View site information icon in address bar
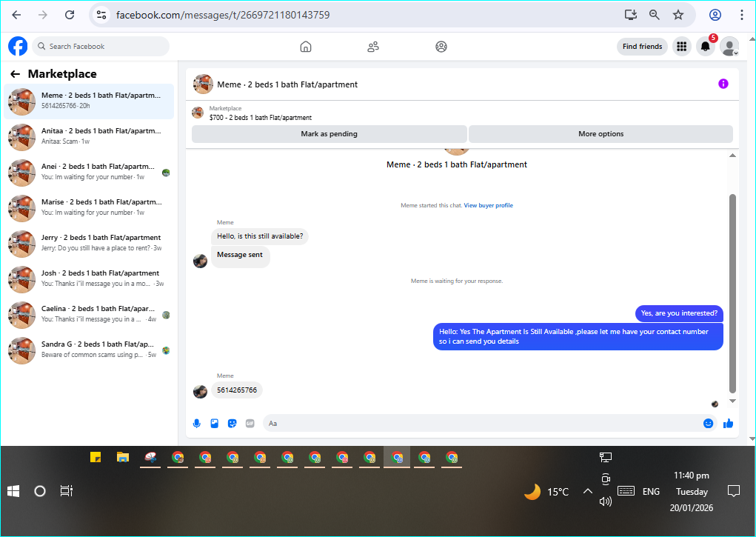Image resolution: width=756 pixels, height=537 pixels. click(101, 15)
